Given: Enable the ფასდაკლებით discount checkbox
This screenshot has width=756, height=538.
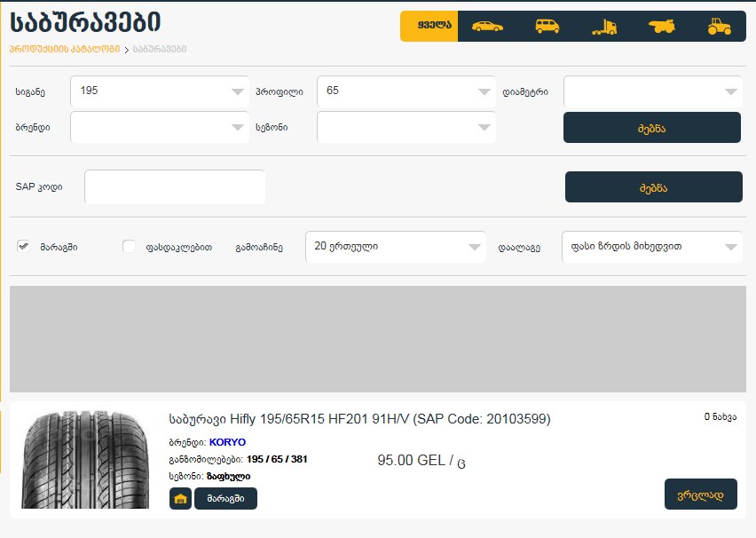Looking at the screenshot, I should coord(129,247).
